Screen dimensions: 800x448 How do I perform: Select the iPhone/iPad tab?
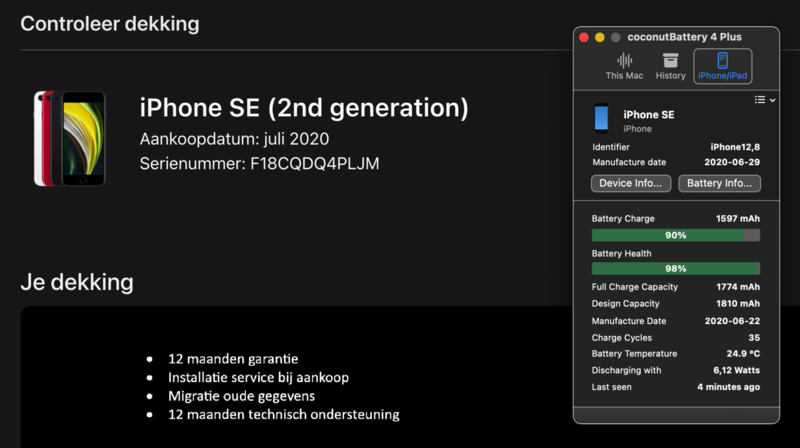[722, 66]
